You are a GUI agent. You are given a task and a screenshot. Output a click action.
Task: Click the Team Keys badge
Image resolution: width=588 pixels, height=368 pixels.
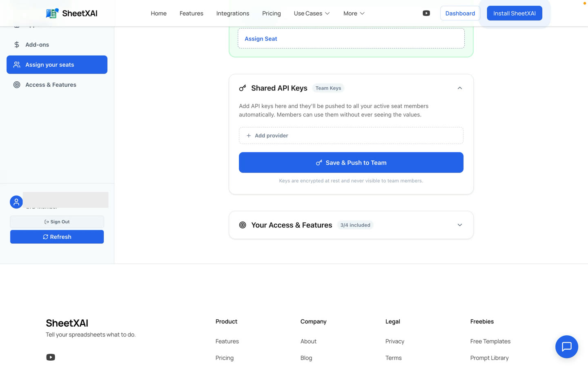[328, 88]
